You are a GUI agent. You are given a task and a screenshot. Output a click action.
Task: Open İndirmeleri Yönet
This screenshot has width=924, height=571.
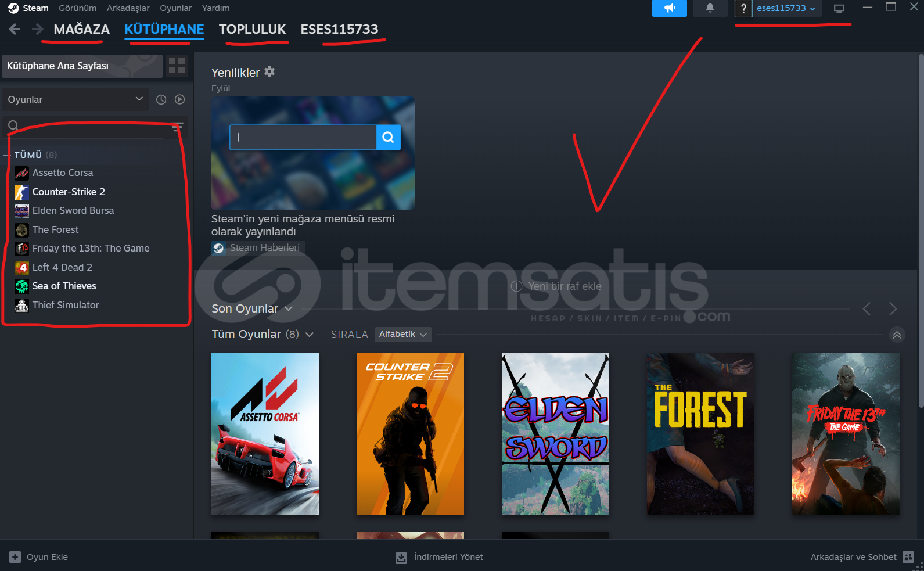click(x=448, y=557)
